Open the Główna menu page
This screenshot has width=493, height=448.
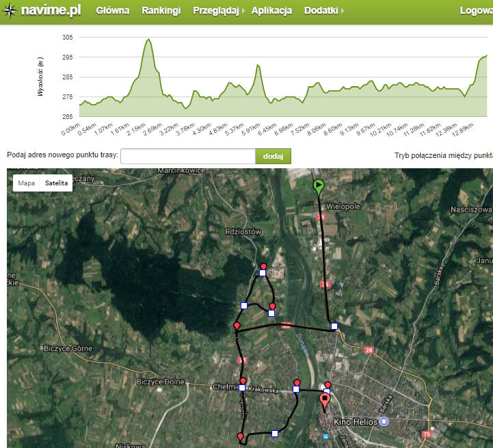click(x=112, y=11)
